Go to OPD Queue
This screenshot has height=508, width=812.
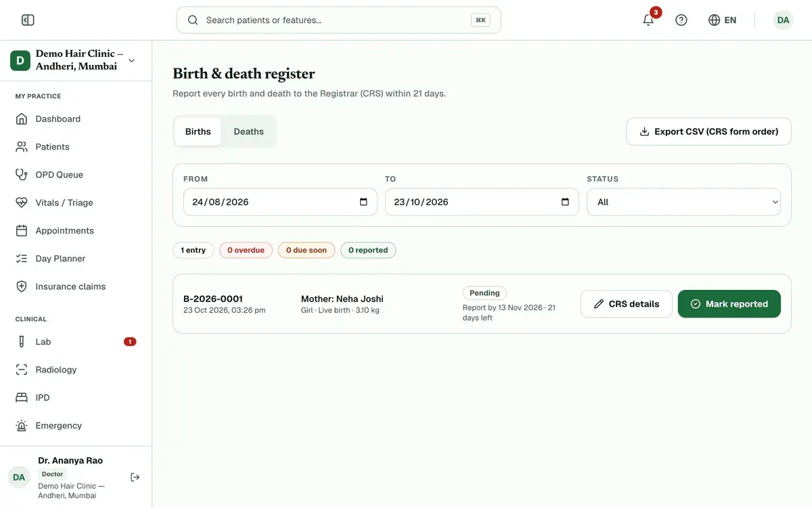(x=76, y=175)
